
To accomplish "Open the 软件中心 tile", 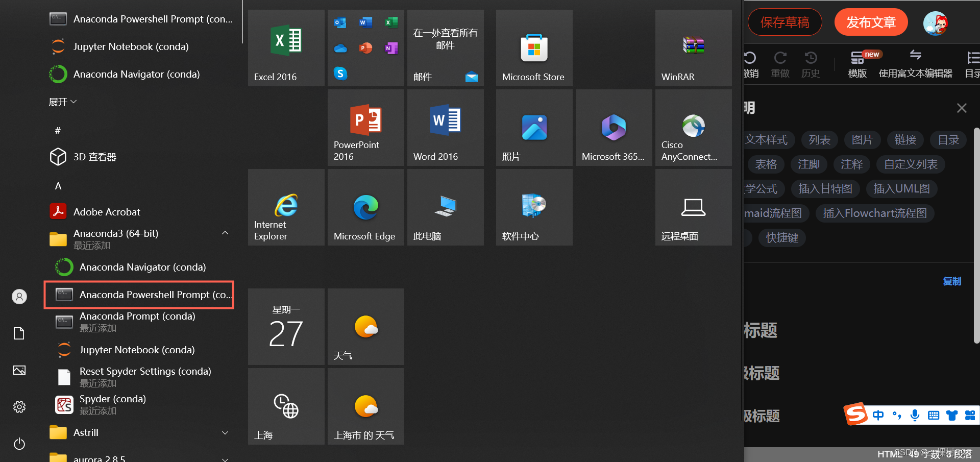I will pyautogui.click(x=534, y=207).
